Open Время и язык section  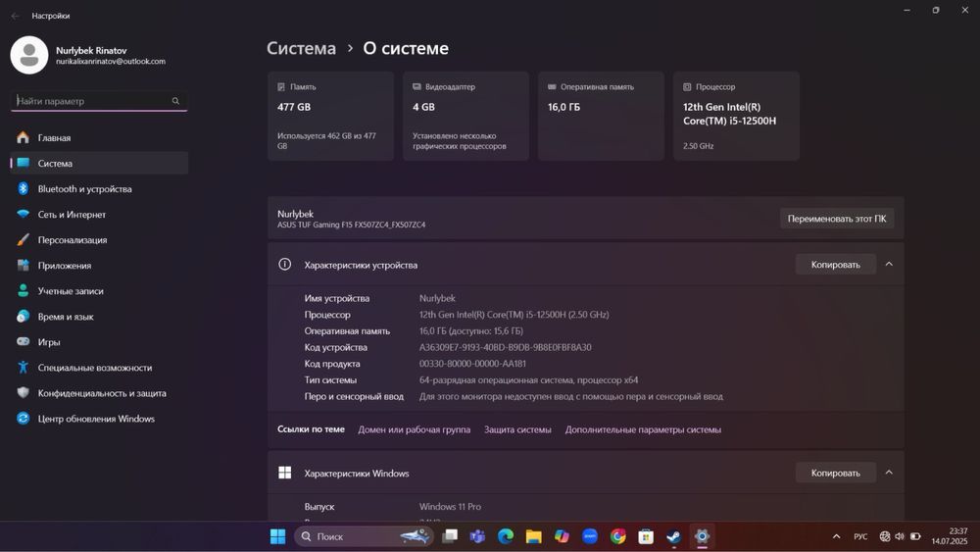click(99, 317)
